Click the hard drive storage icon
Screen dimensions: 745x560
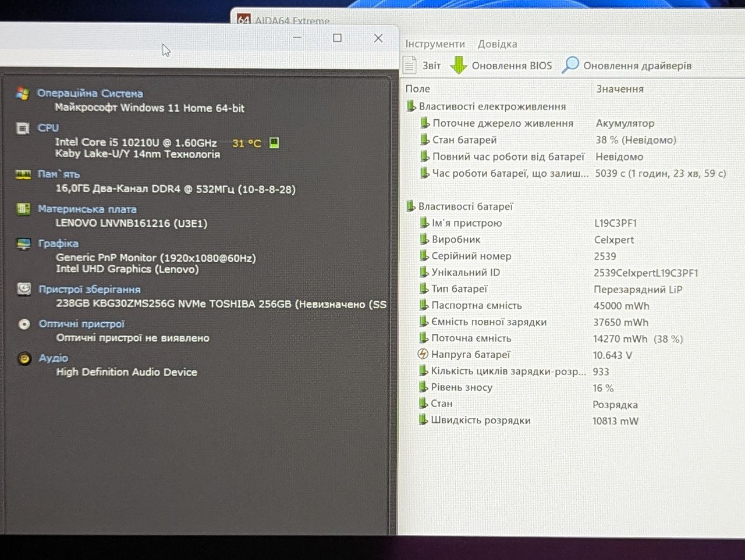(x=24, y=289)
